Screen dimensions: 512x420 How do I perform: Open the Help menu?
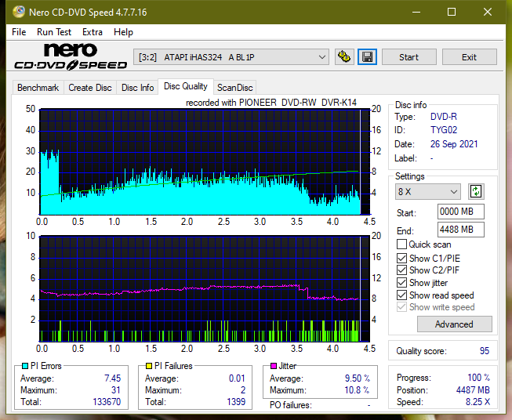click(x=123, y=32)
